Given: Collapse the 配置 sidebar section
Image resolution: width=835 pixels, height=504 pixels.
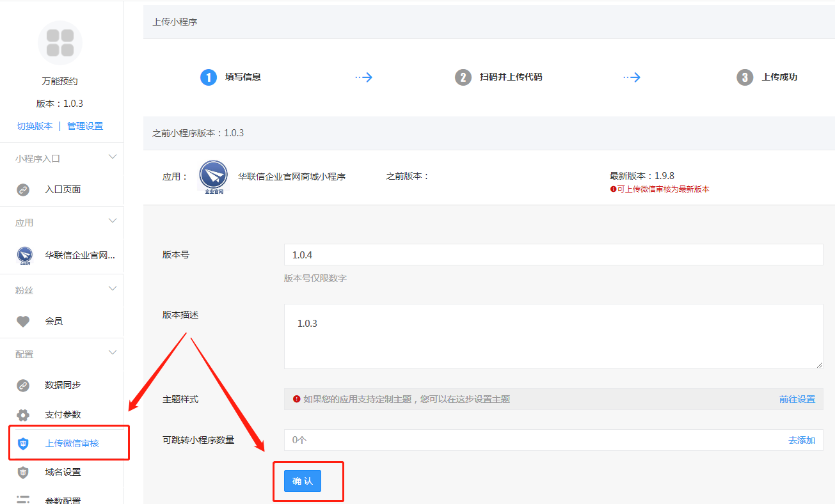Looking at the screenshot, I should point(113,353).
